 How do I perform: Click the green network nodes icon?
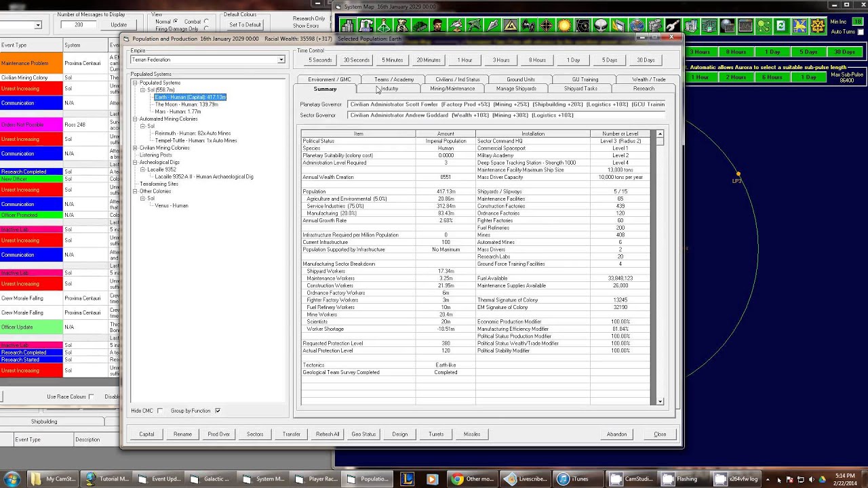(763, 26)
